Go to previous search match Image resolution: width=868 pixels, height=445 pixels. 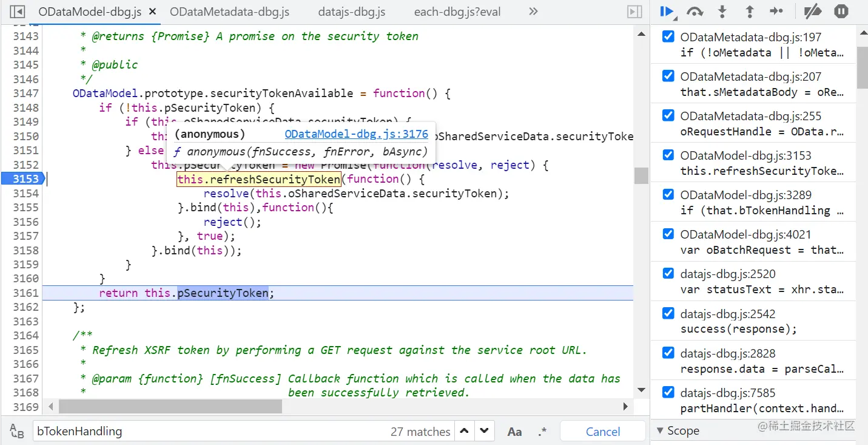464,431
